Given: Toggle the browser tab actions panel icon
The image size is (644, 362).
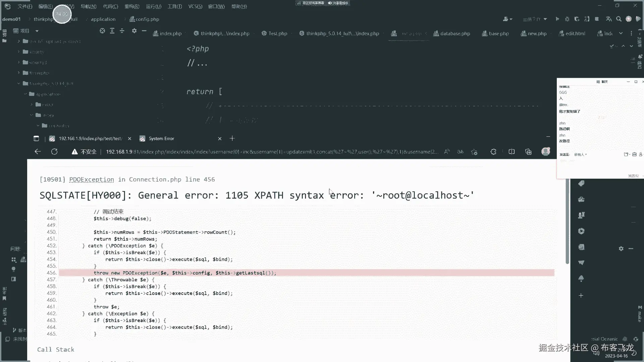Looking at the screenshot, I should click(x=36, y=138).
